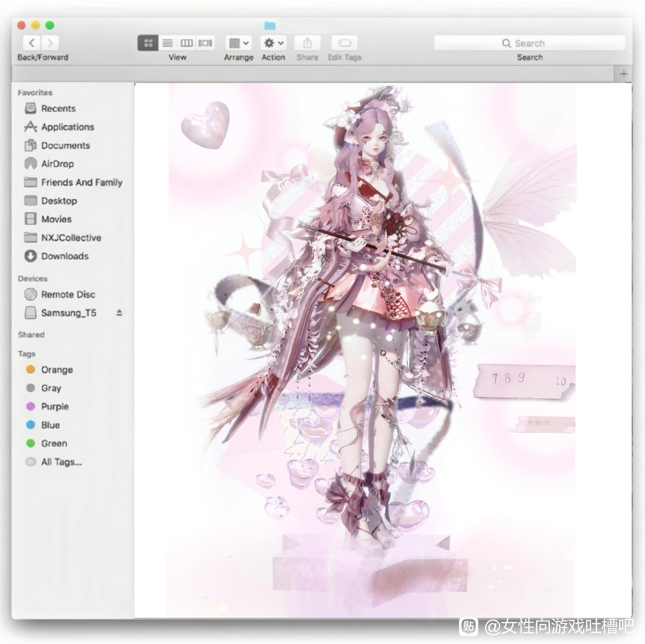645x644 pixels.
Task: Go forward with the right chevron button
Action: click(x=50, y=43)
